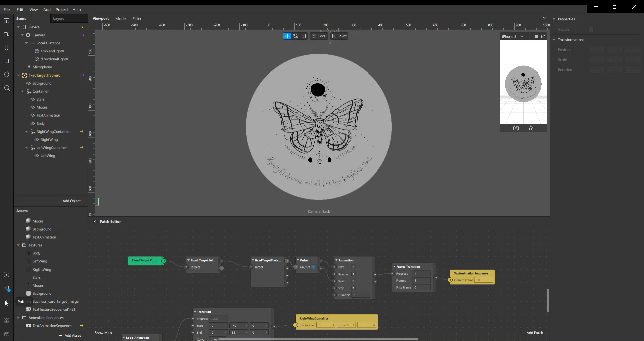Select the TextAnimationSequence yellow patch
Viewport: 644px width, 341px height.
pyautogui.click(x=472, y=277)
